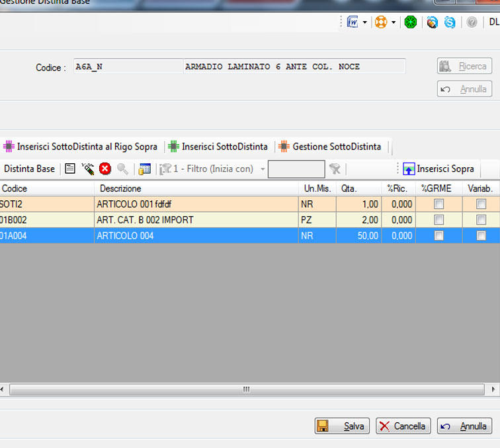Screen dimensions: 500x448
Task: Open the Word icon dropdown arrow
Action: [x=365, y=22]
